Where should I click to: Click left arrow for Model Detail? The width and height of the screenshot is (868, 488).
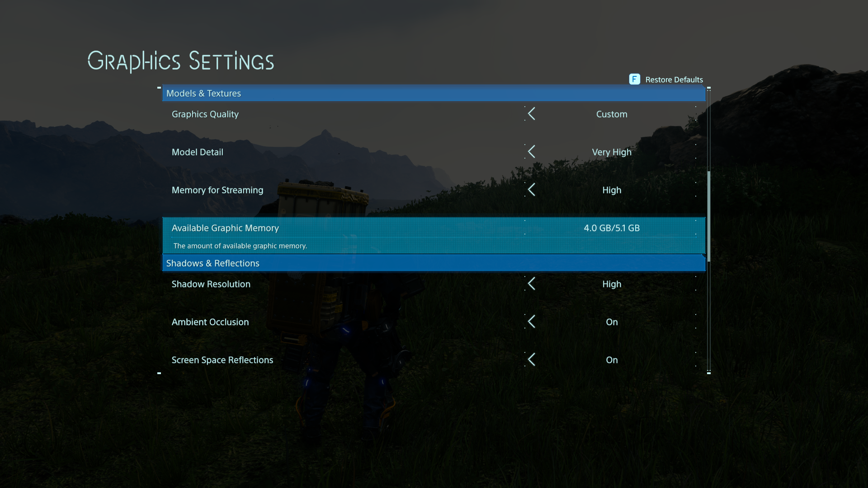click(x=532, y=152)
